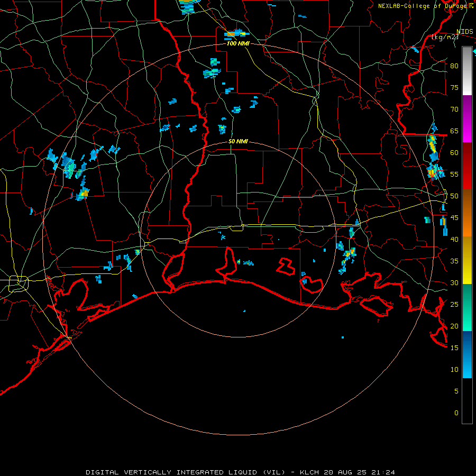Pick the gray-white band of the VIL scale
The width and height of the screenshot is (476, 476).
click(467, 71)
